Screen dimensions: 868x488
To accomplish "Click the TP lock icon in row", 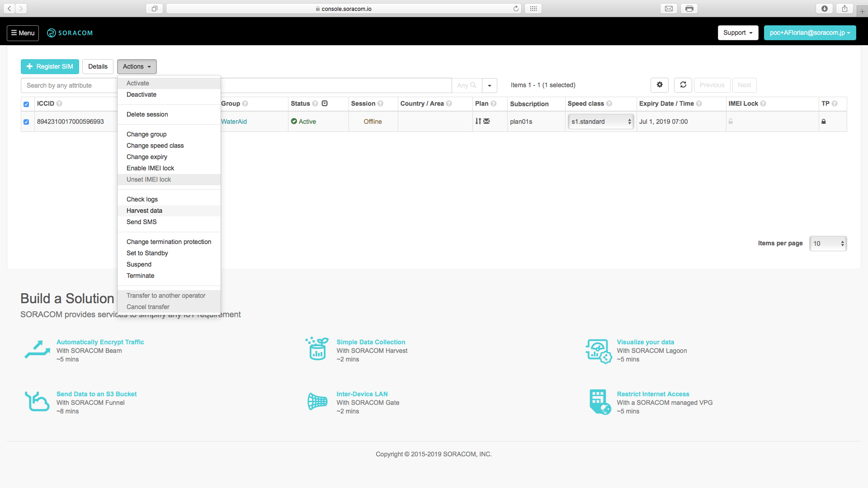I will point(823,122).
